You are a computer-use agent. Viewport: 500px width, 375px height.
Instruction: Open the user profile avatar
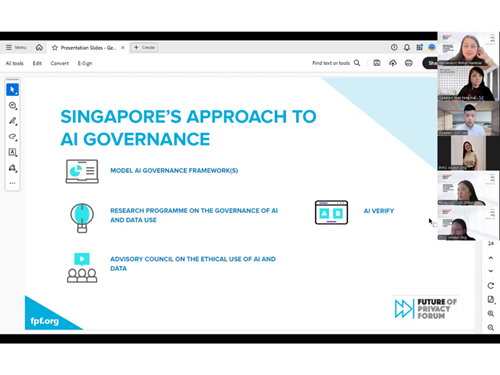click(x=432, y=48)
